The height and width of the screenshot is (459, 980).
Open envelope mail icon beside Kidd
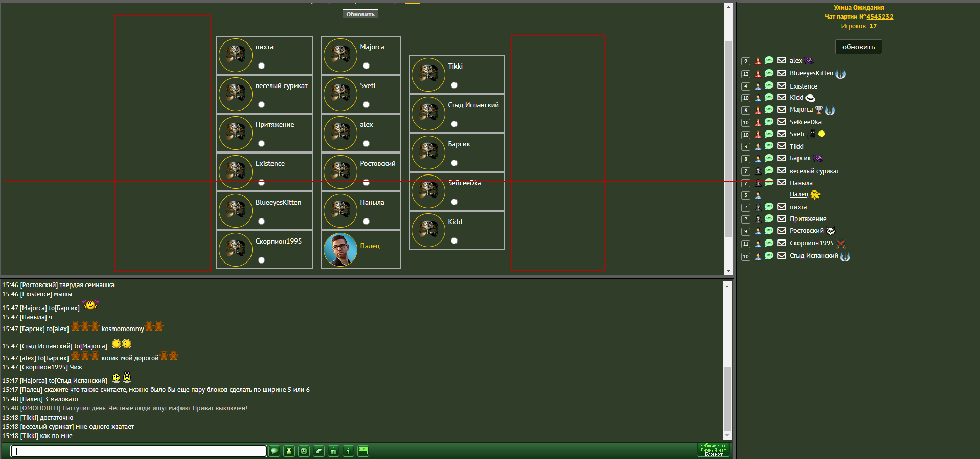tap(782, 97)
